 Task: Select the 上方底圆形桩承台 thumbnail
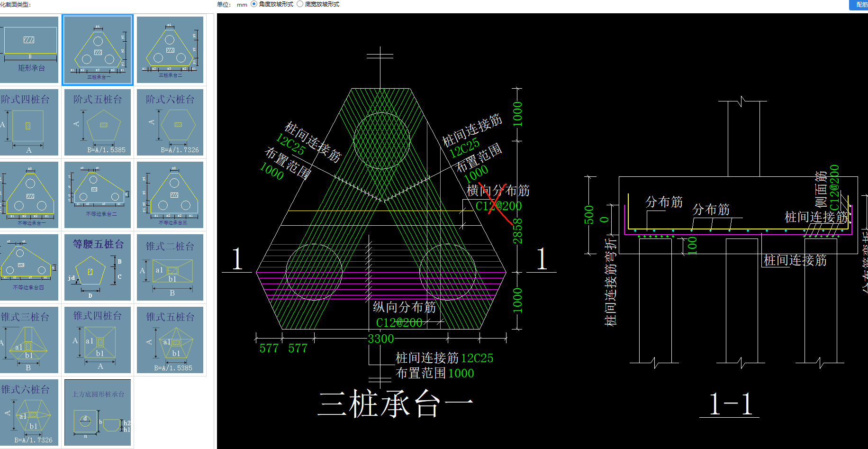(98, 412)
